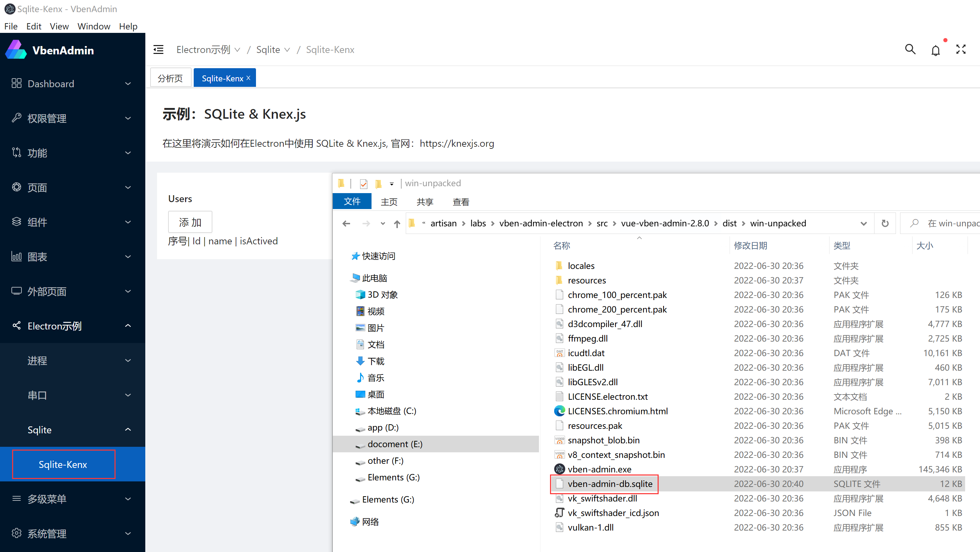Select Sqlite-Kenx in the sidebar
980x552 pixels.
coord(63,464)
